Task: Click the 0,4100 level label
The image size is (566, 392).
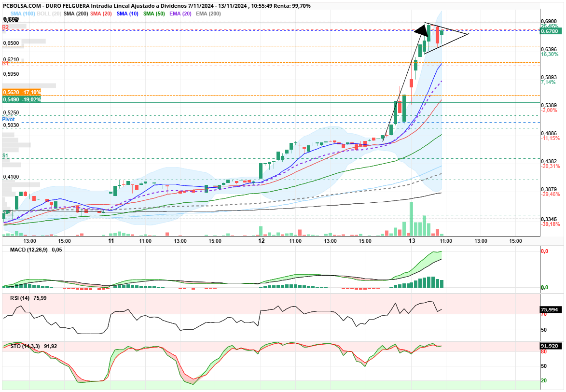Action: point(11,177)
